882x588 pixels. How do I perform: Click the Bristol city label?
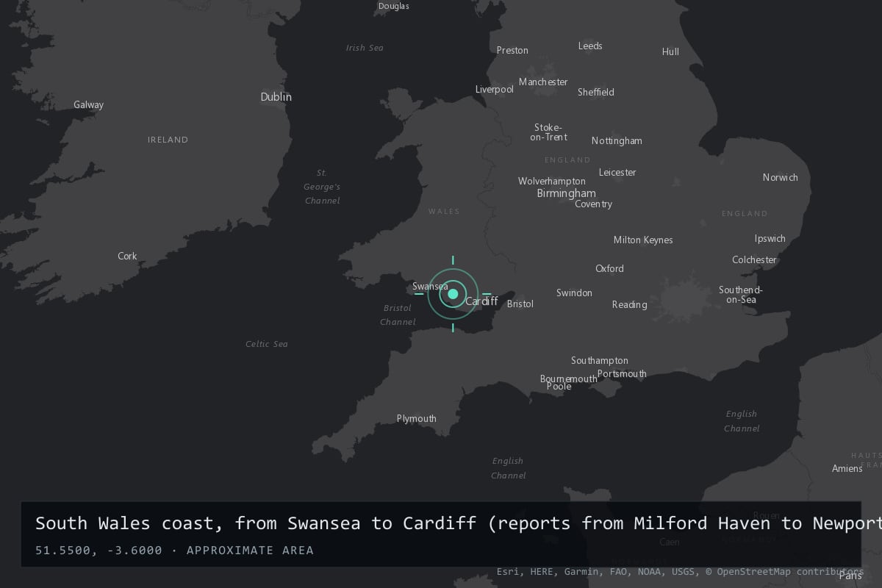pyautogui.click(x=520, y=304)
